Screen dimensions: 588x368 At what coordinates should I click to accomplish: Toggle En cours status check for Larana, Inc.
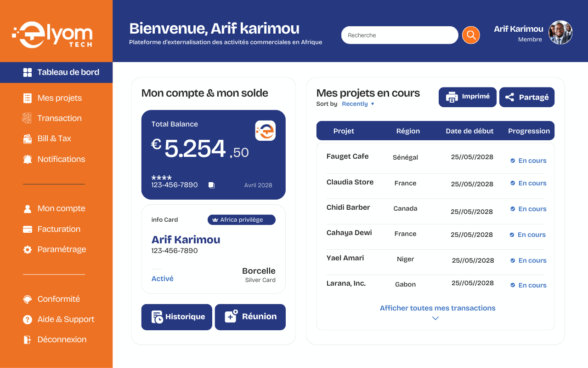(513, 285)
